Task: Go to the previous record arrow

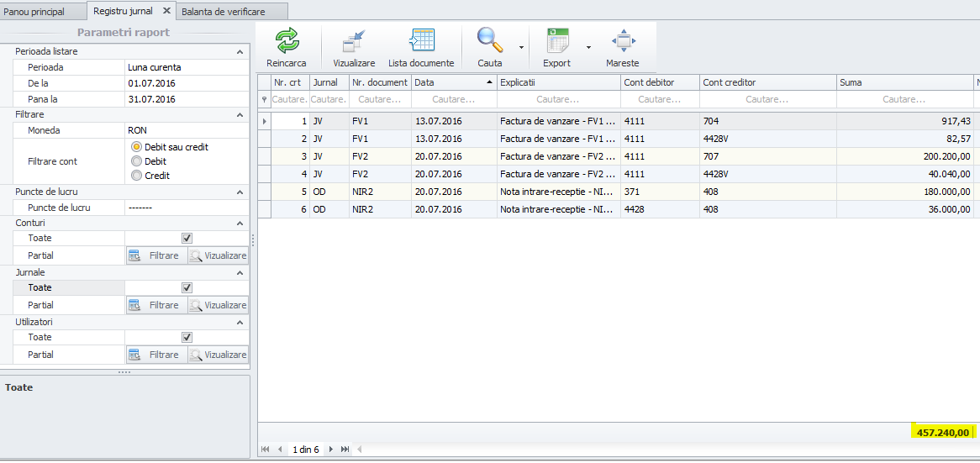Action: (x=280, y=450)
